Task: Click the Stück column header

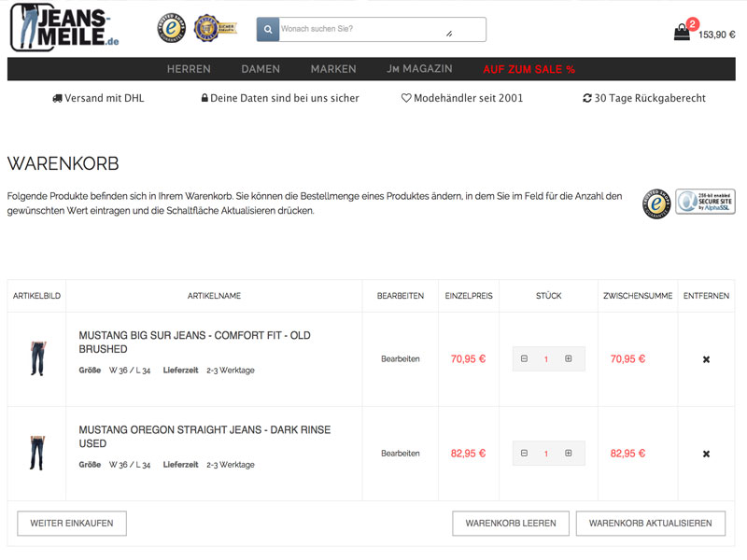Action: pyautogui.click(x=549, y=296)
